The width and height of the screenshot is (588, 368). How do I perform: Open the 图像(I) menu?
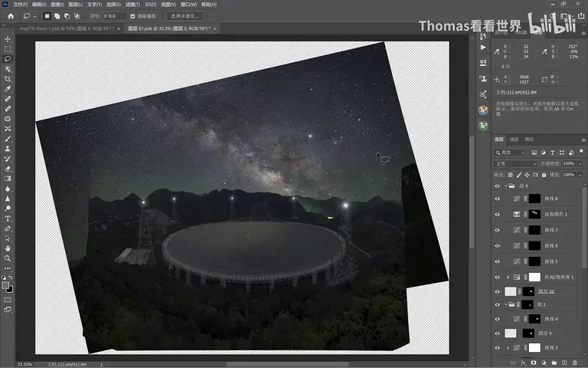(57, 5)
